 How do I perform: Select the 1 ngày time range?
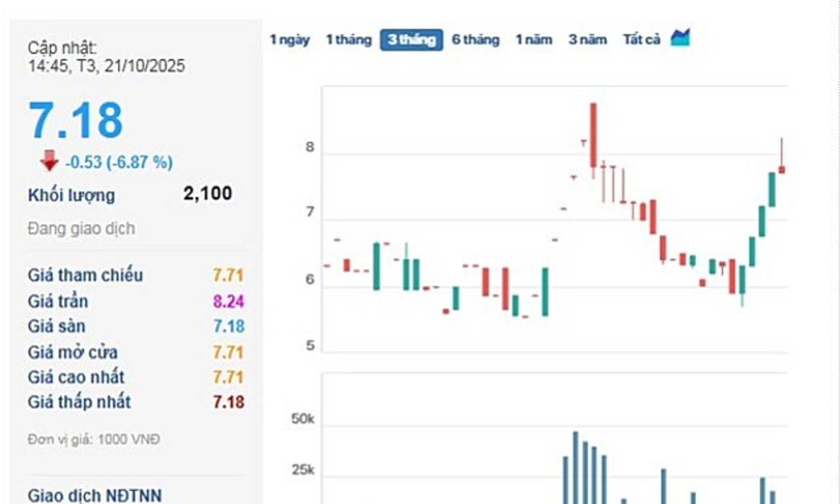(x=289, y=39)
